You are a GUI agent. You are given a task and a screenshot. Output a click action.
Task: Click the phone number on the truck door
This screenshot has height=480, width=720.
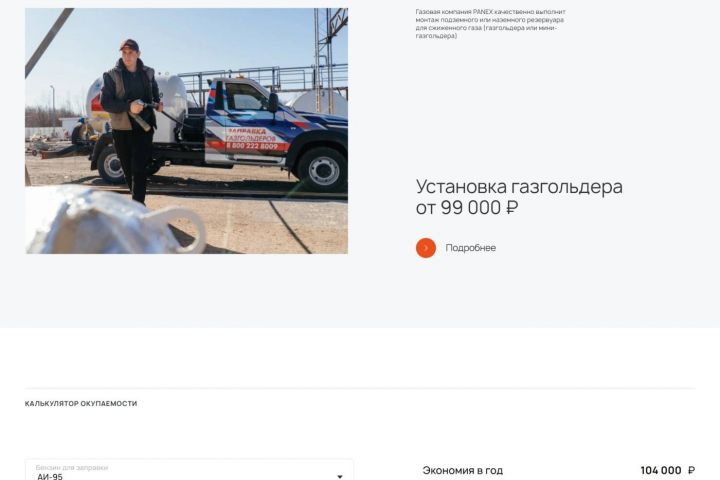(x=252, y=146)
